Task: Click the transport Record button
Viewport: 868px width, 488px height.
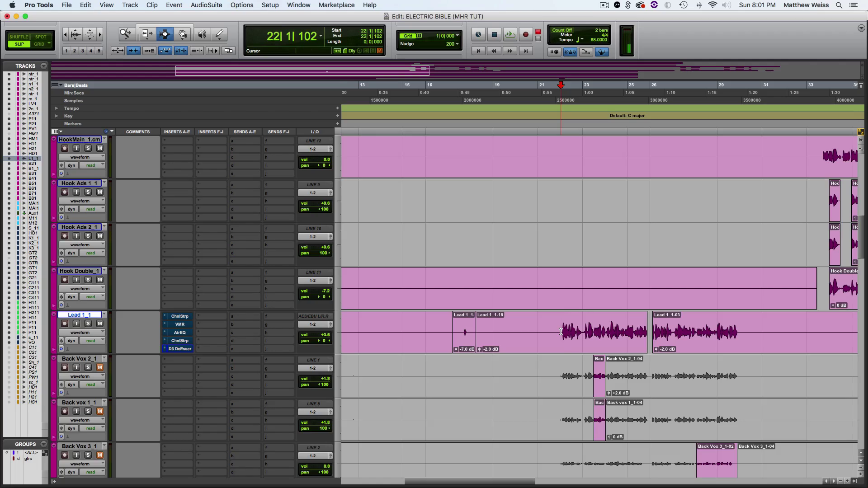Action: (x=525, y=35)
